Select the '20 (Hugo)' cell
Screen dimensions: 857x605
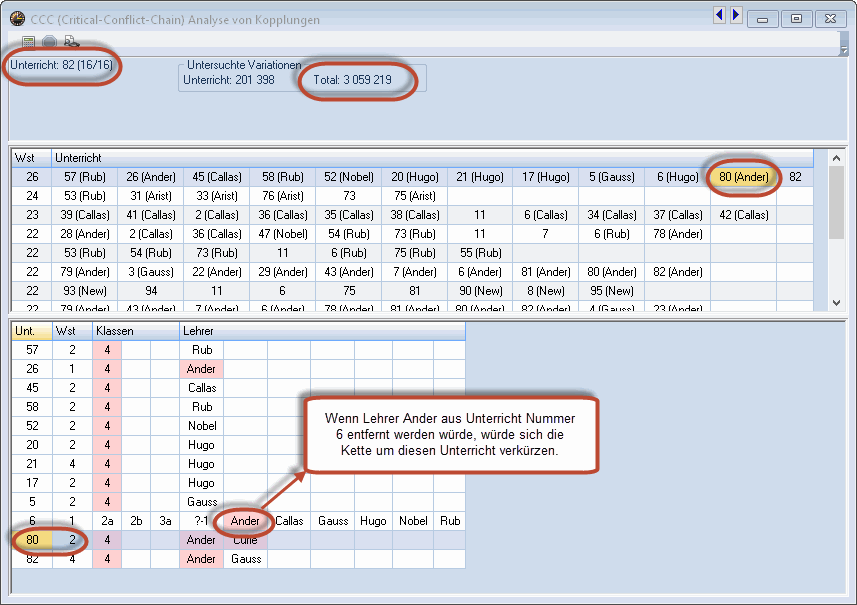pyautogui.click(x=415, y=177)
